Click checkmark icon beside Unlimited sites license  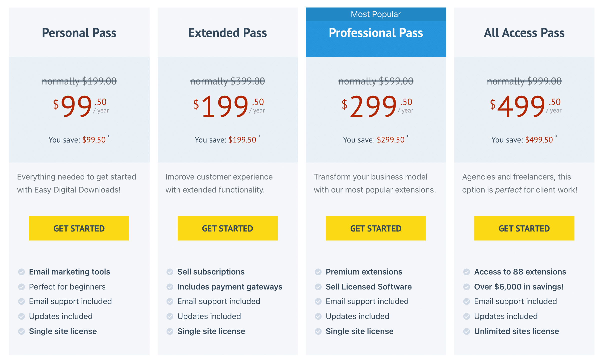pos(467,331)
